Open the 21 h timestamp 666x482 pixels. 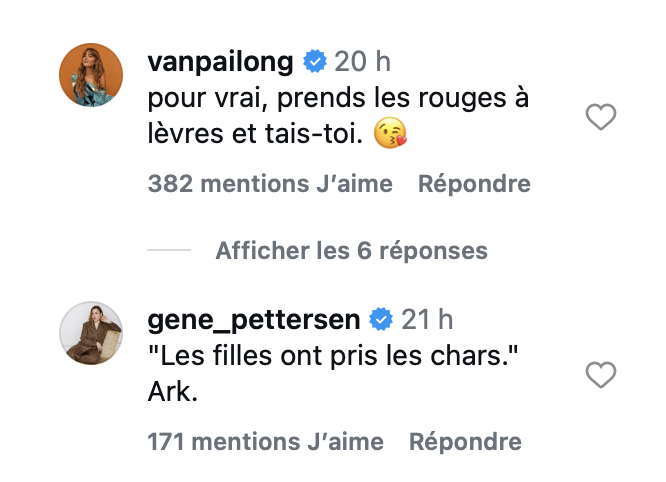[x=427, y=319]
